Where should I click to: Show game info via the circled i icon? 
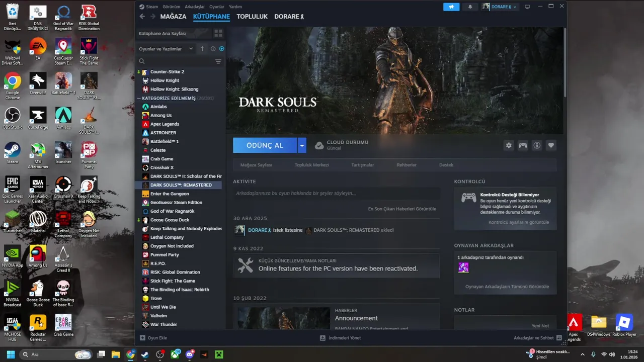coord(537,145)
